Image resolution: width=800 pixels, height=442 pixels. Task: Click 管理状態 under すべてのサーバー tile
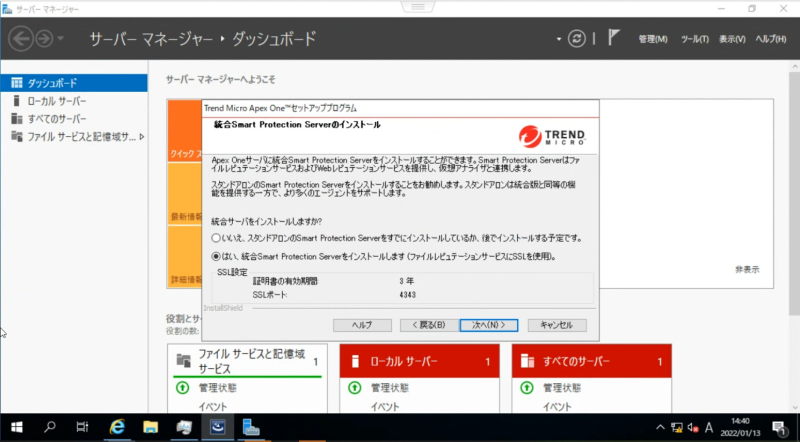[x=562, y=388]
